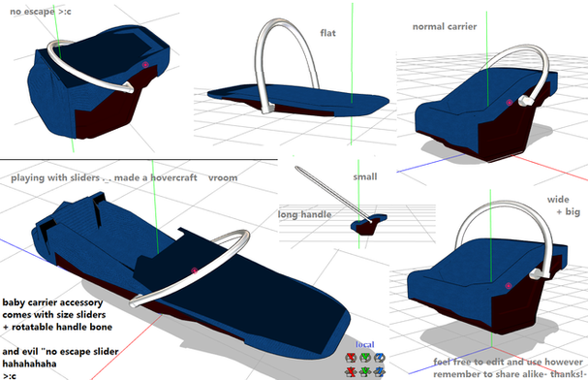Select the pink bone marker on hovercraft model
The image size is (588, 380).
point(195,270)
